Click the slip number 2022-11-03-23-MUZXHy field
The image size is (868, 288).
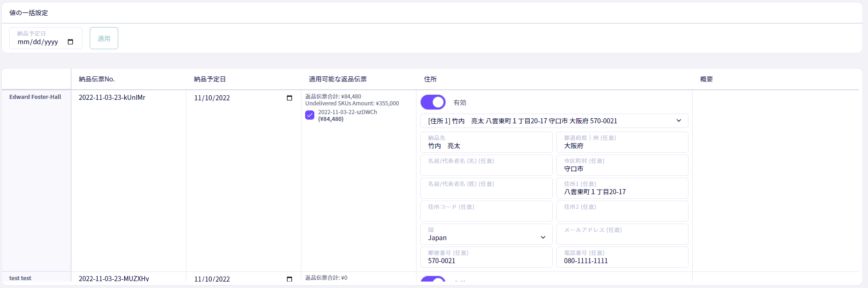coord(114,279)
